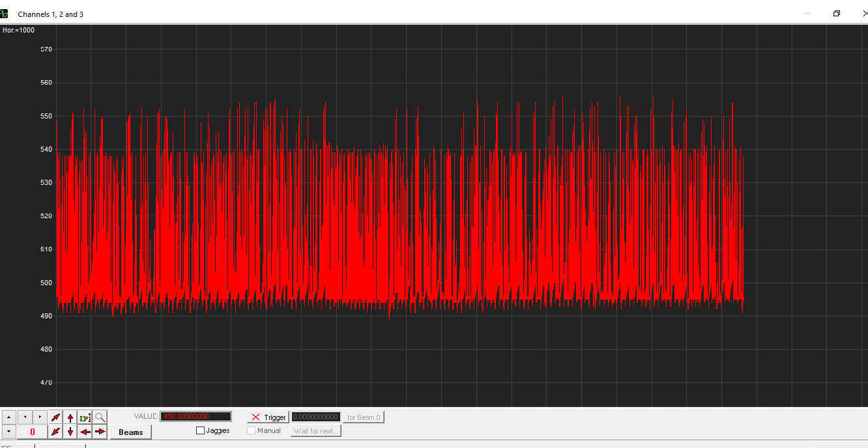Click the small black up triangle stepper
The width and height of the screenshot is (868, 448).
[9, 417]
